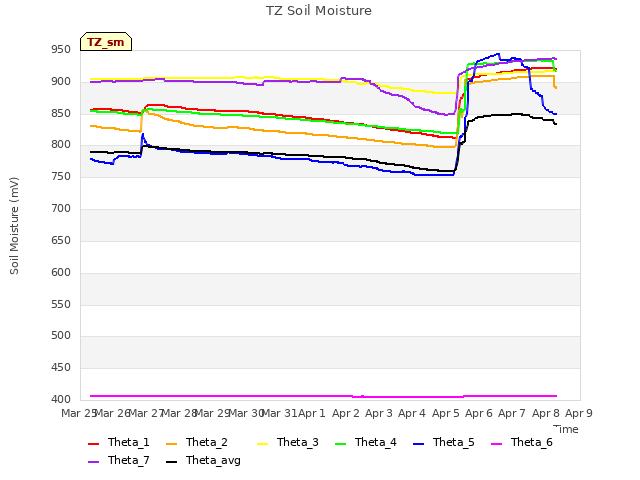Click the Soil Moisture (mV) axis label
Screen dimensions: 640x480
coord(14,226)
